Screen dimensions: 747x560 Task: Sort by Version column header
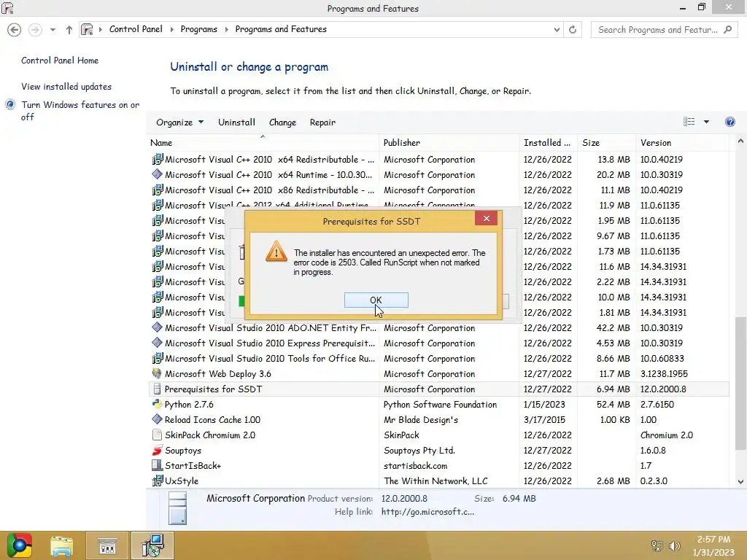pyautogui.click(x=682, y=142)
